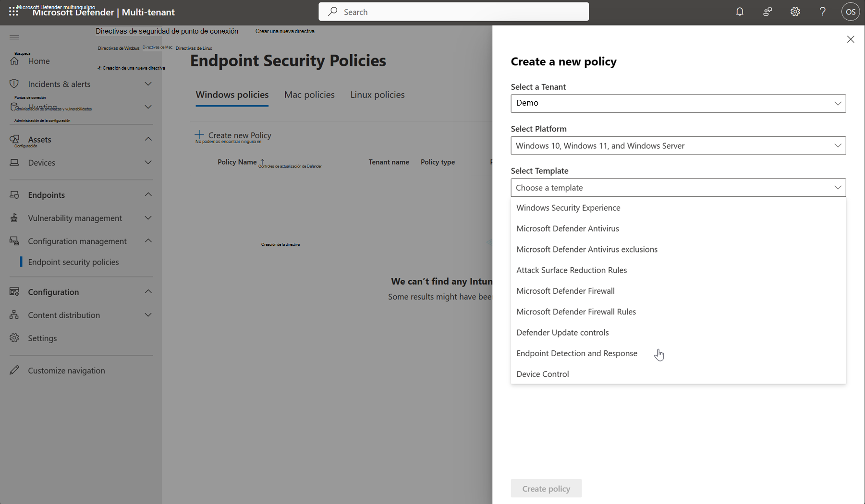This screenshot has width=865, height=504.
Task: Click the help question mark icon
Action: pos(823,12)
